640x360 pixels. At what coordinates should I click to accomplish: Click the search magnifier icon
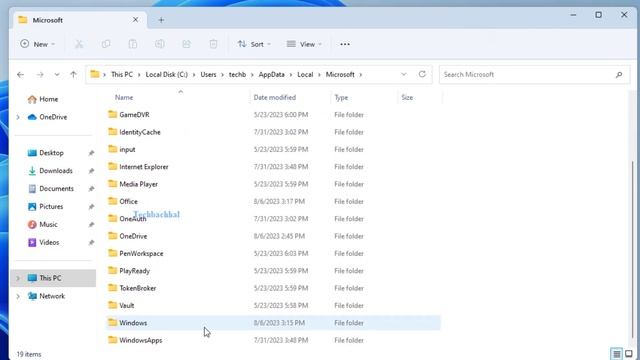coord(619,75)
